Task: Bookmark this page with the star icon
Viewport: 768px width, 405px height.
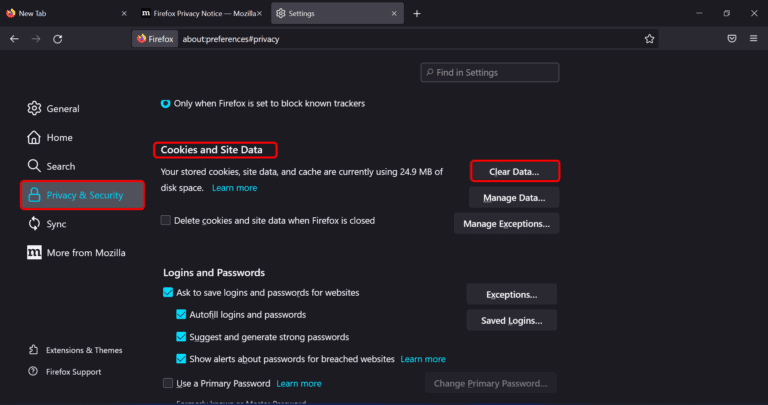Action: [x=650, y=38]
